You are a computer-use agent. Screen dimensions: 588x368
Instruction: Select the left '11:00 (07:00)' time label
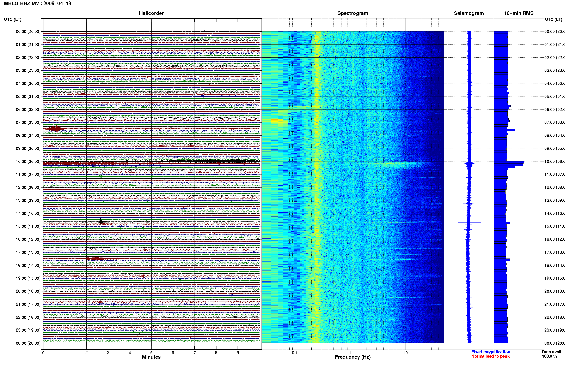coord(28,174)
